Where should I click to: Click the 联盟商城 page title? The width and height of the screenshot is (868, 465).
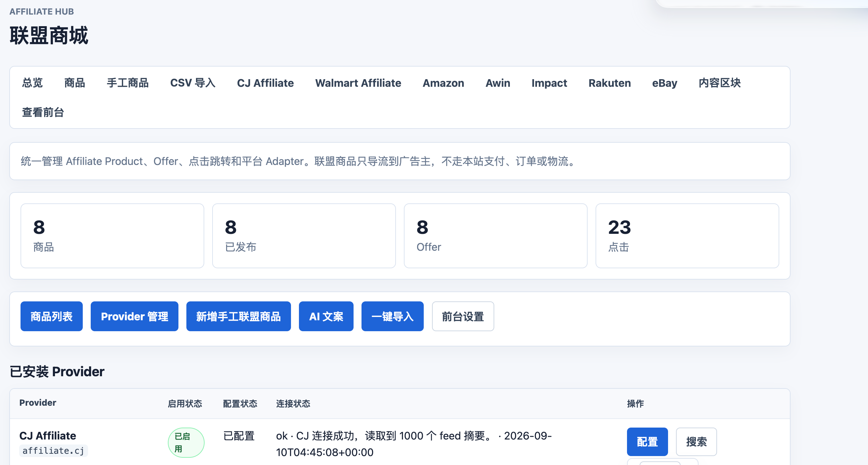49,35
